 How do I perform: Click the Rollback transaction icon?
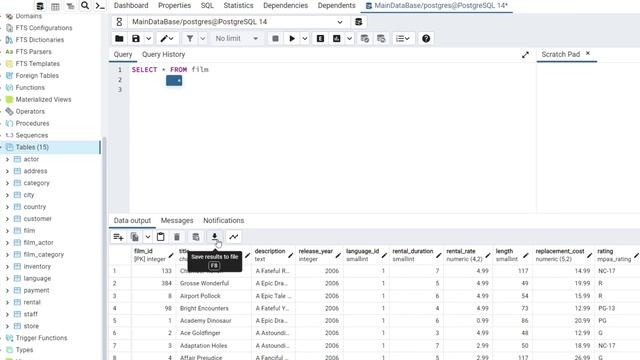[381, 38]
